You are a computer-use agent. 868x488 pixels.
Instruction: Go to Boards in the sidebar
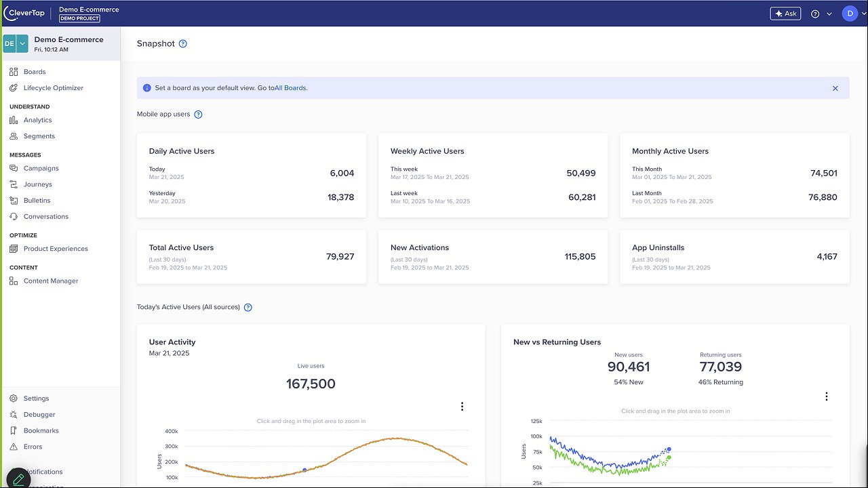(35, 72)
